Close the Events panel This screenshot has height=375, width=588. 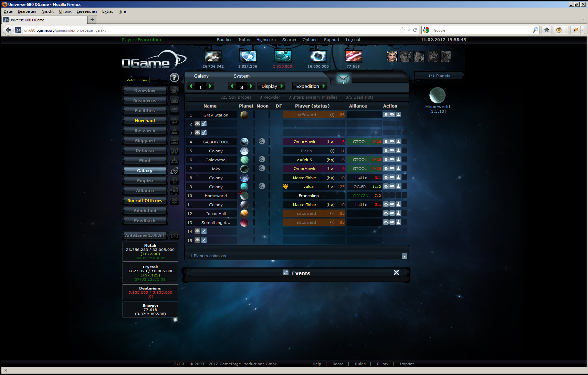(396, 273)
